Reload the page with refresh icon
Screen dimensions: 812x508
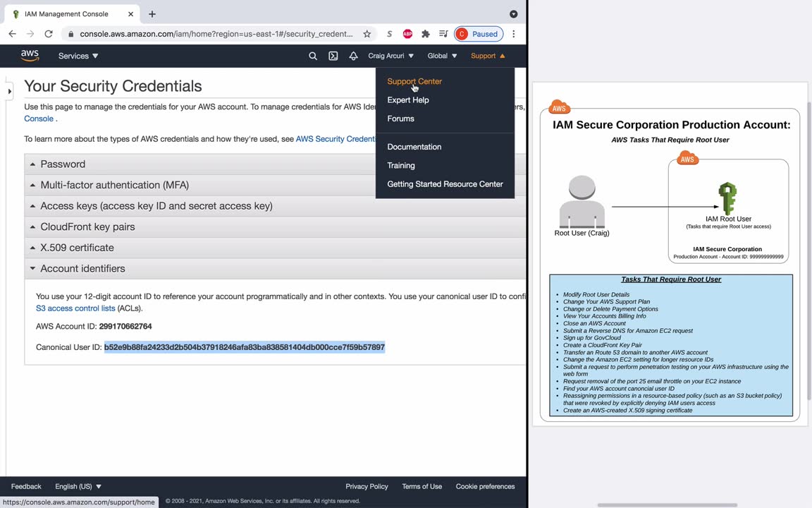point(49,34)
